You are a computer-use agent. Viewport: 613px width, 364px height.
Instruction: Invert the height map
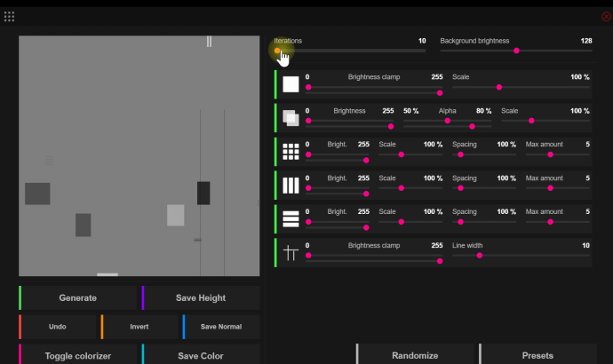[139, 327]
